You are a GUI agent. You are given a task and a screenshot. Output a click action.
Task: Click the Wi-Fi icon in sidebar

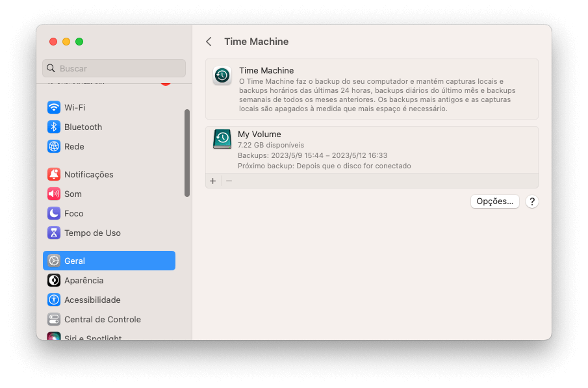coord(54,107)
